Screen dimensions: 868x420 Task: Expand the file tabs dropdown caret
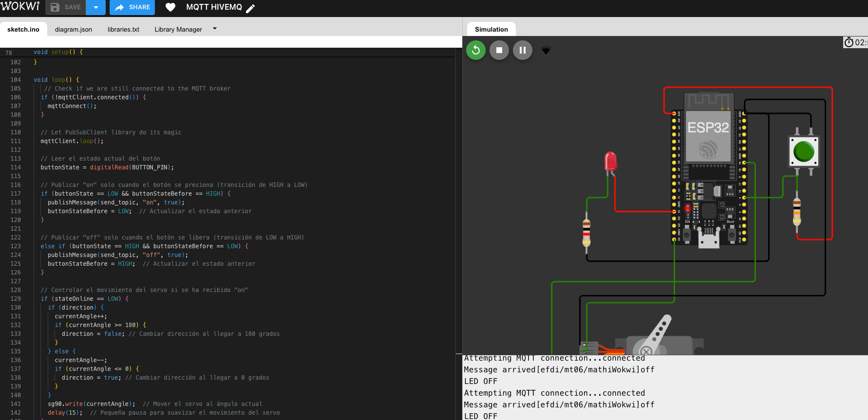coord(215,29)
